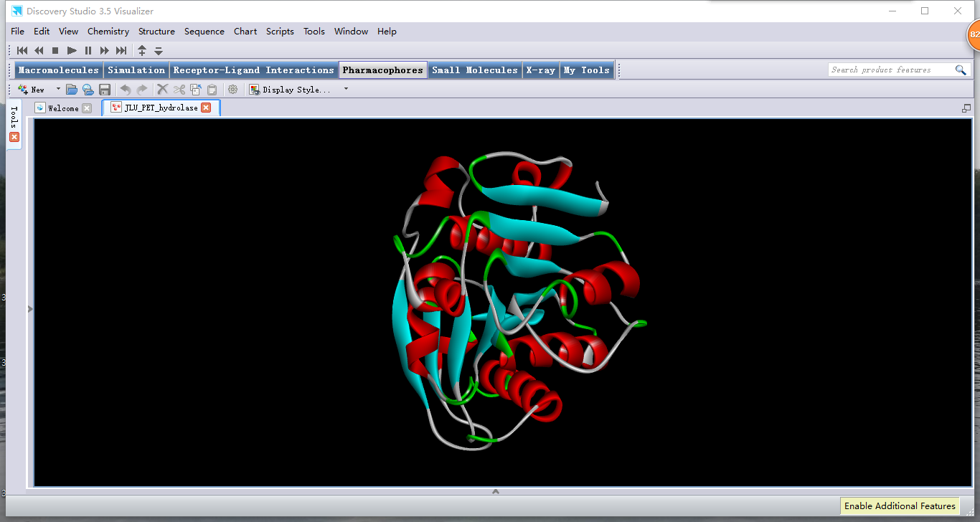Screen dimensions: 980x522
Task: Expand the toolbar options arrow after Display Style
Action: [x=346, y=90]
